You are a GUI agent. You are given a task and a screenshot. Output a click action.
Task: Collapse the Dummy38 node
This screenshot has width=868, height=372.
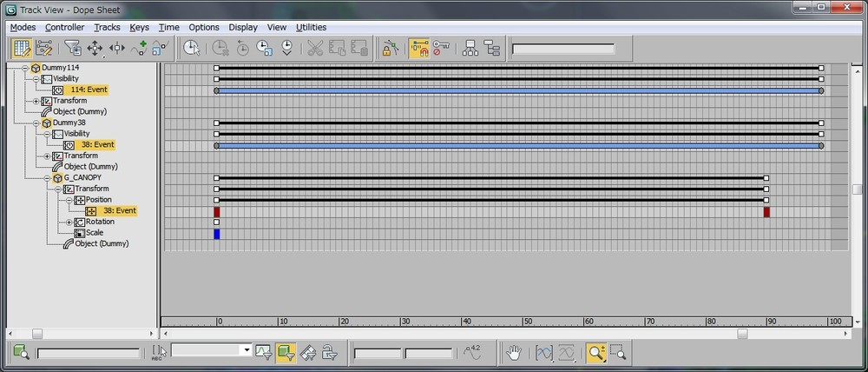(36, 123)
